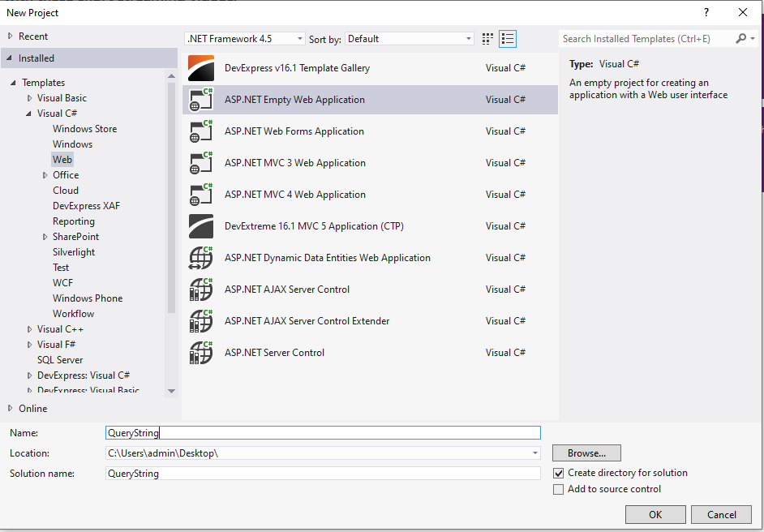
Task: Click the DevExtreme 16.1 MVC 5 Application icon
Action: [x=201, y=226]
